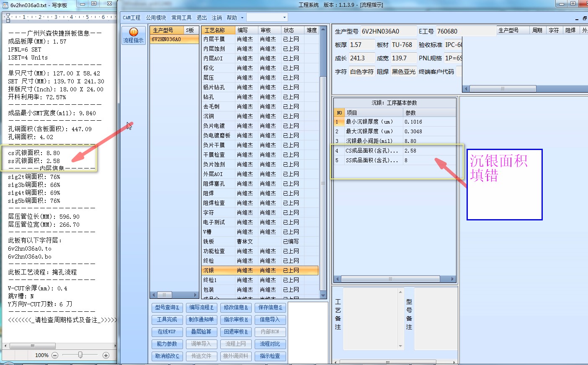Viewport: 588px width, 365px height.
Task: Adjust the WordPad zoom slider thumb
Action: click(x=80, y=355)
